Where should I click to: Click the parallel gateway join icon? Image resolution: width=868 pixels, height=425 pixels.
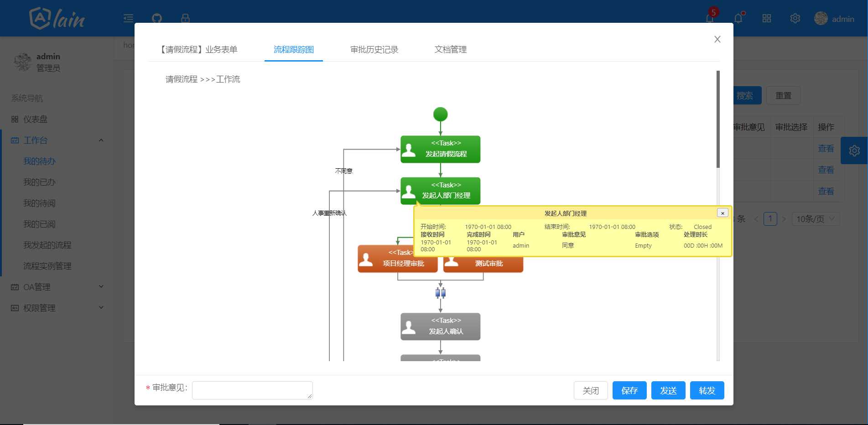[440, 293]
